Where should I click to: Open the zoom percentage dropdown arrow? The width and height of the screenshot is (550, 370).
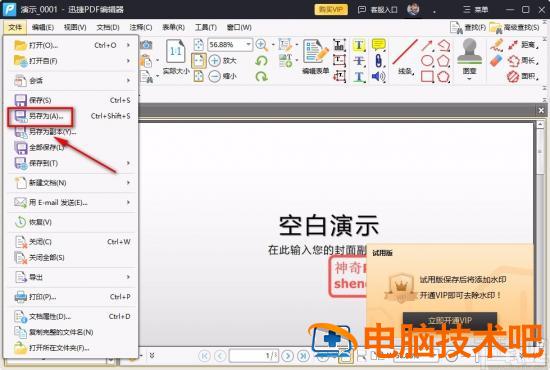pyautogui.click(x=248, y=45)
